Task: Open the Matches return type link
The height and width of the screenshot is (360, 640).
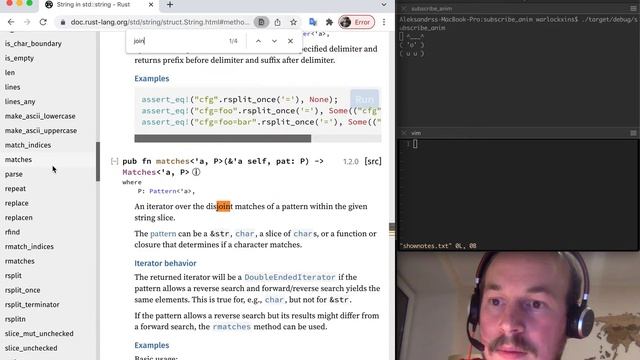Action: point(139,172)
